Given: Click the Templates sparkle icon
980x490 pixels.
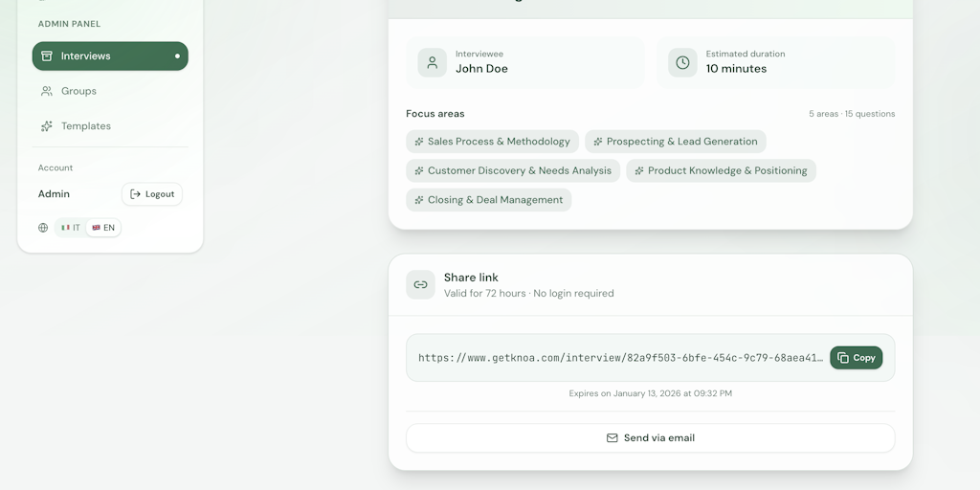Looking at the screenshot, I should pyautogui.click(x=47, y=126).
